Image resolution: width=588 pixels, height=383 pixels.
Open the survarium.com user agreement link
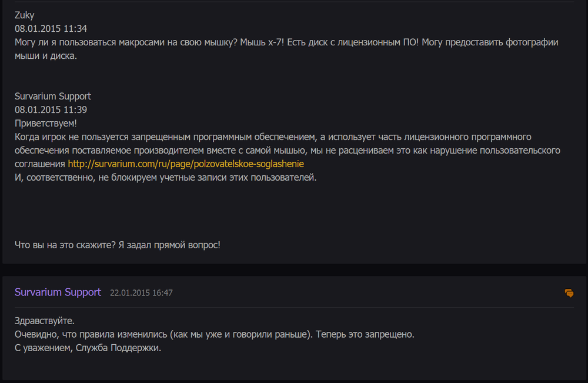point(186,164)
